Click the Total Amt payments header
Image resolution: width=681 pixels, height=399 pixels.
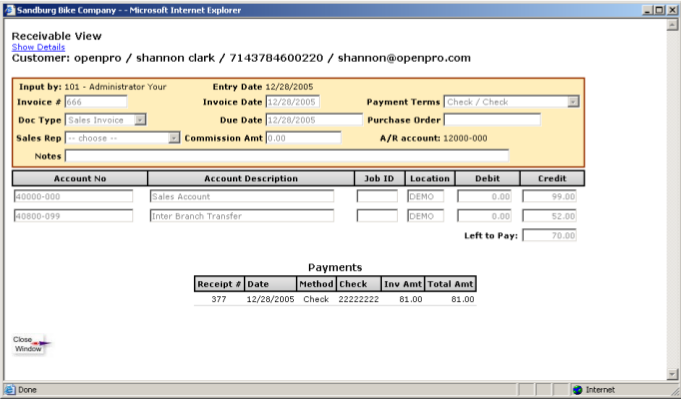[x=450, y=284]
